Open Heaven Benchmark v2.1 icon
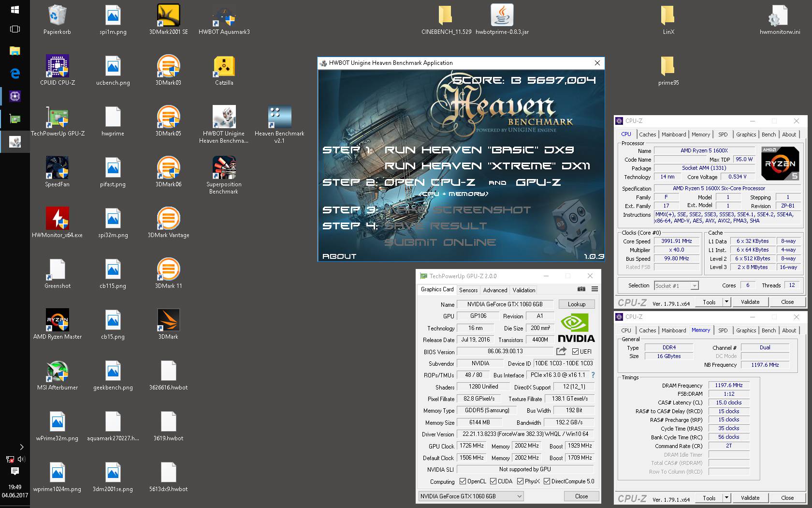The height and width of the screenshot is (508, 812). [x=279, y=124]
